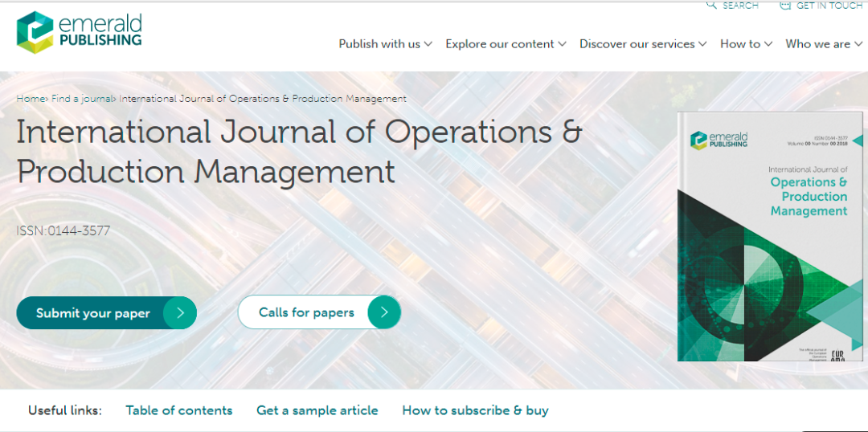Click the Get in Touch chat icon
This screenshot has width=868, height=432.
pyautogui.click(x=785, y=5)
